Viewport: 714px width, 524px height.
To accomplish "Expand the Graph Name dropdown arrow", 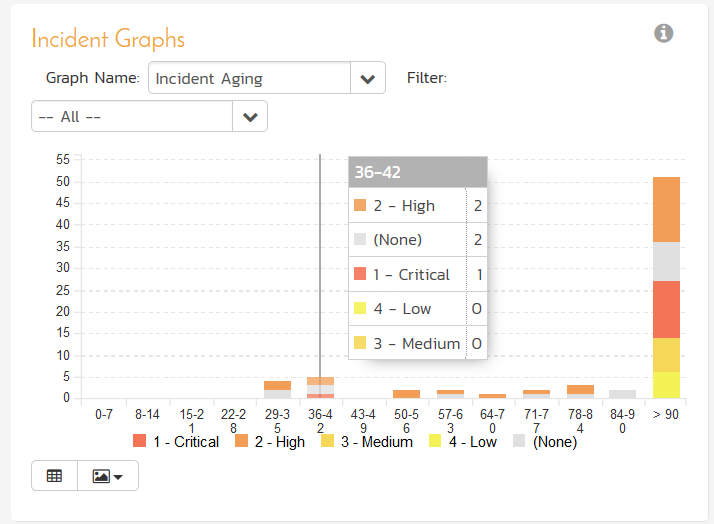I will [367, 78].
